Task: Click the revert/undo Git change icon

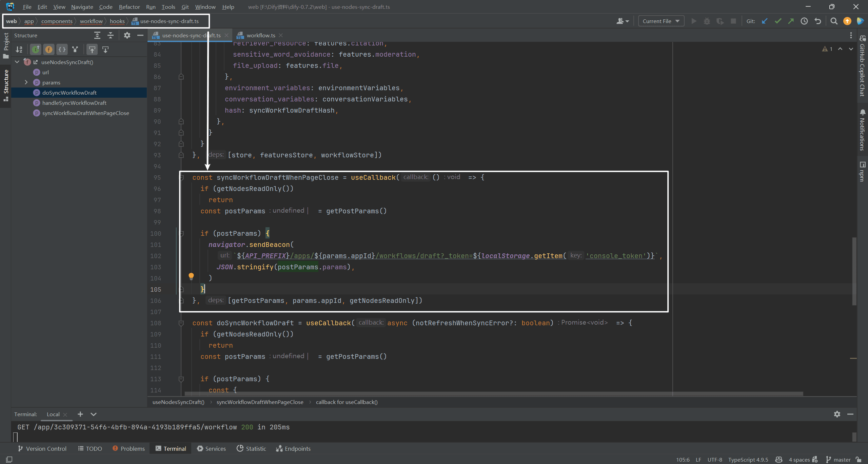Action: [x=818, y=21]
